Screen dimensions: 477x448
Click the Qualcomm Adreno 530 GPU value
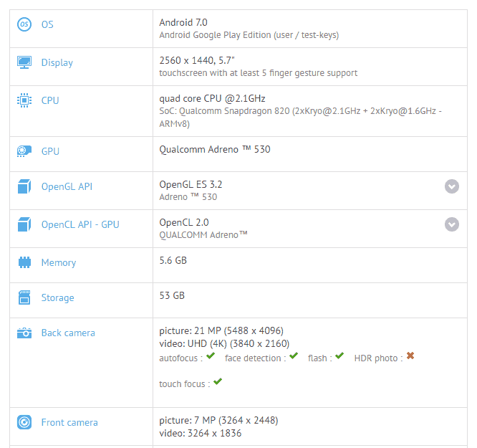215,149
